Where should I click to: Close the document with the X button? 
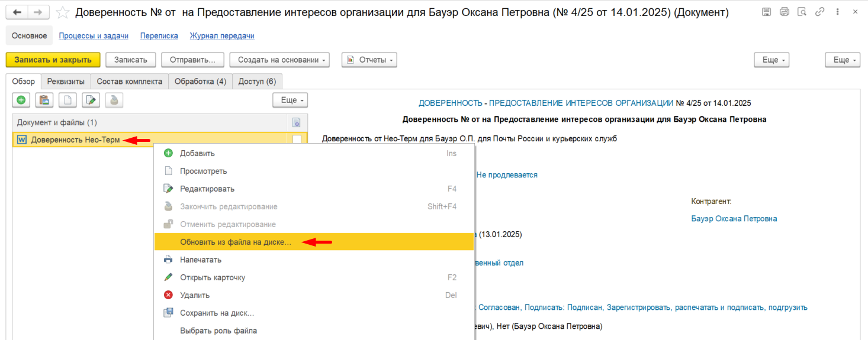pyautogui.click(x=854, y=12)
